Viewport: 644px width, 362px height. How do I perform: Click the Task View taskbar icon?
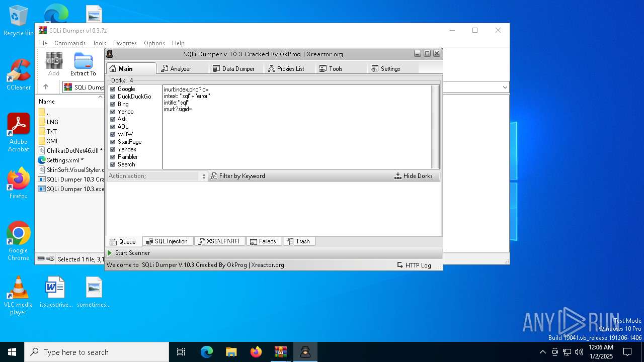pyautogui.click(x=181, y=352)
